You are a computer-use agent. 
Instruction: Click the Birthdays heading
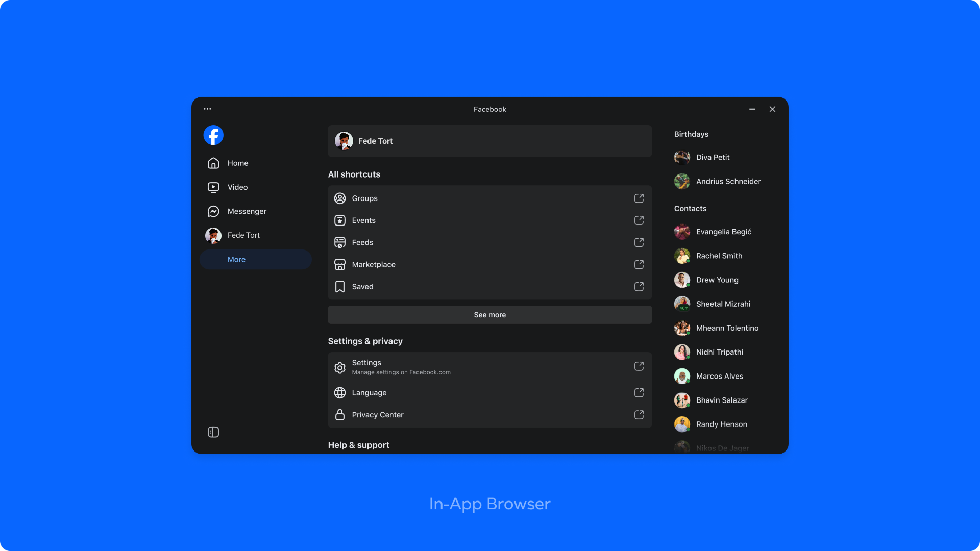point(691,134)
